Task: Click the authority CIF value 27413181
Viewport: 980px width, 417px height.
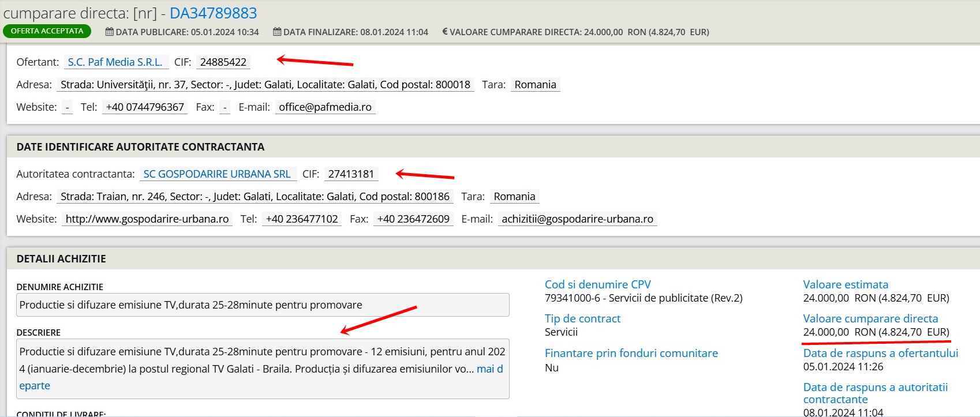Action: point(351,174)
